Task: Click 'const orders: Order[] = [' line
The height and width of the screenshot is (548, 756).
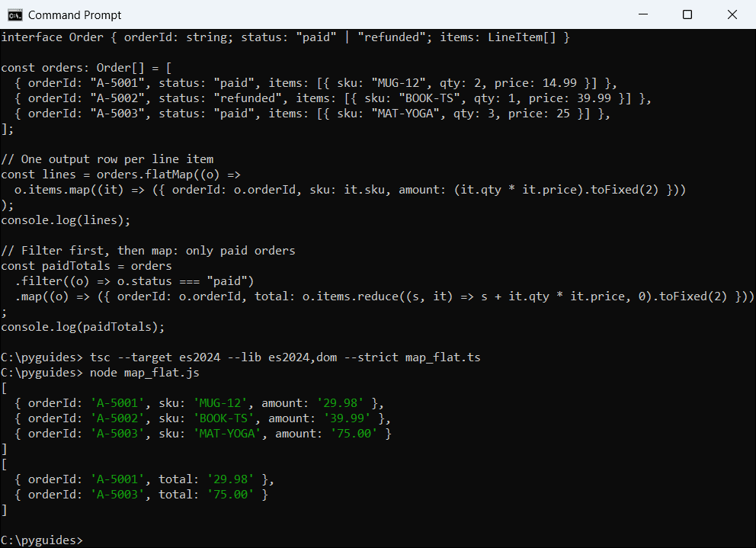Action: point(86,68)
